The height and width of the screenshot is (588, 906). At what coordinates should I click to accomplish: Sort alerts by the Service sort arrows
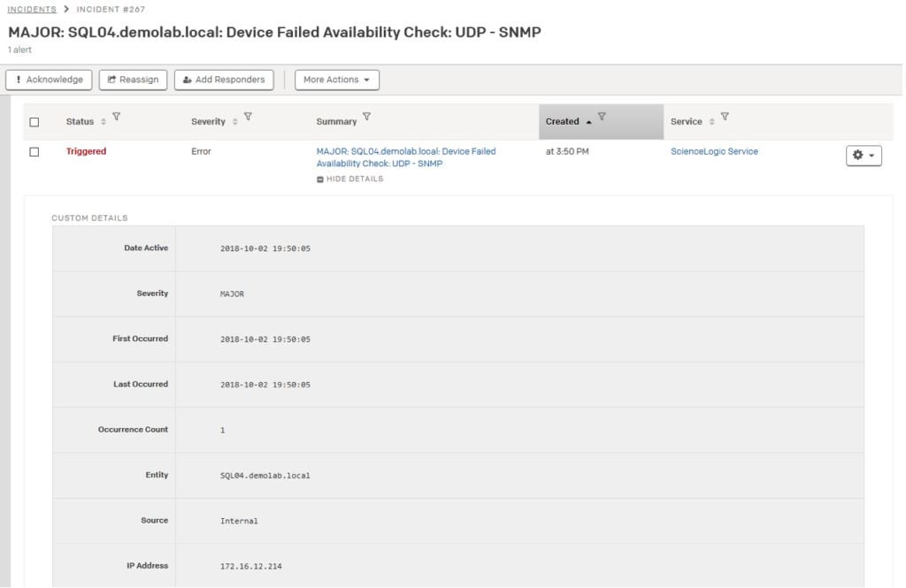tap(711, 122)
